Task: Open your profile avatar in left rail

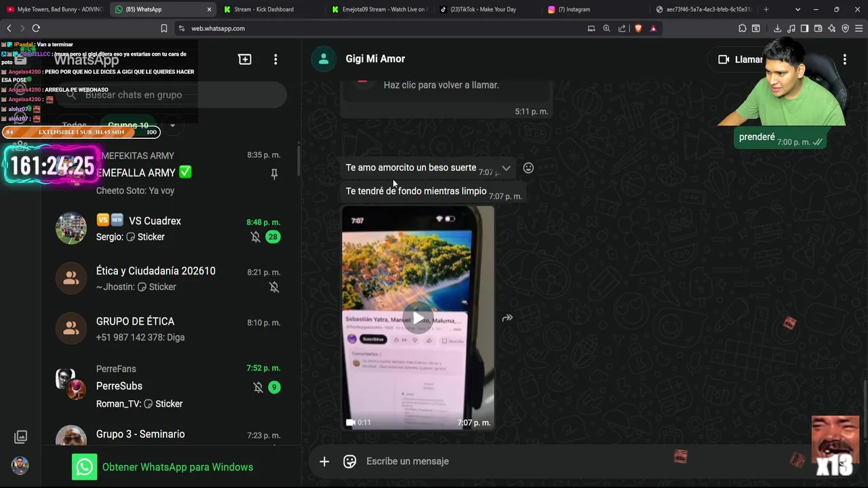Action: (20, 466)
